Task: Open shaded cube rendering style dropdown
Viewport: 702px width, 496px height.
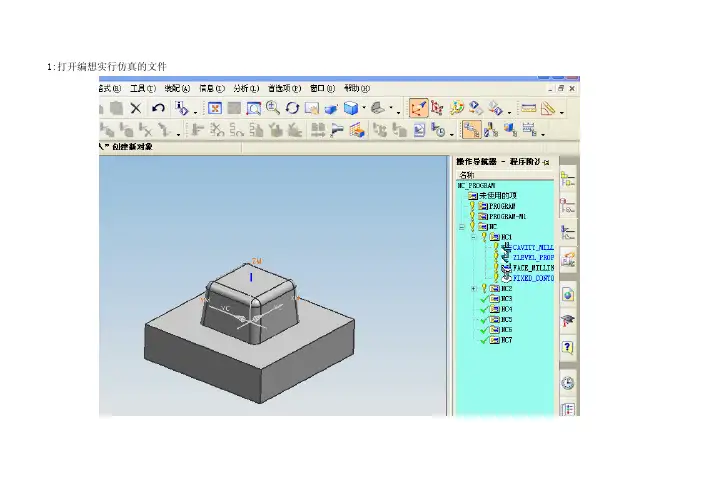Action: click(x=366, y=108)
